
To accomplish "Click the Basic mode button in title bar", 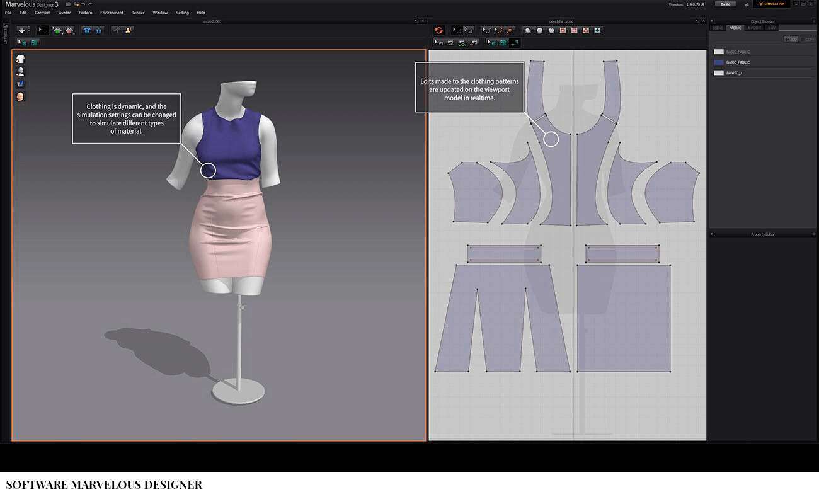I will coord(725,4).
